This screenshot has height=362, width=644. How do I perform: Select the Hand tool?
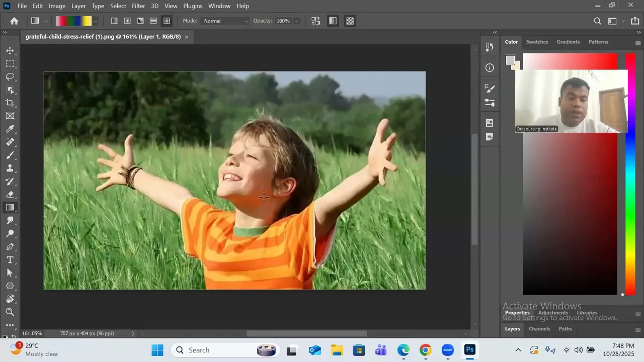[10, 299]
